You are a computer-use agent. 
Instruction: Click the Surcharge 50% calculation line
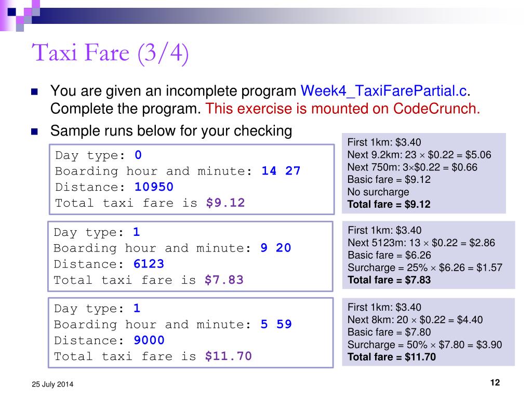(x=424, y=345)
